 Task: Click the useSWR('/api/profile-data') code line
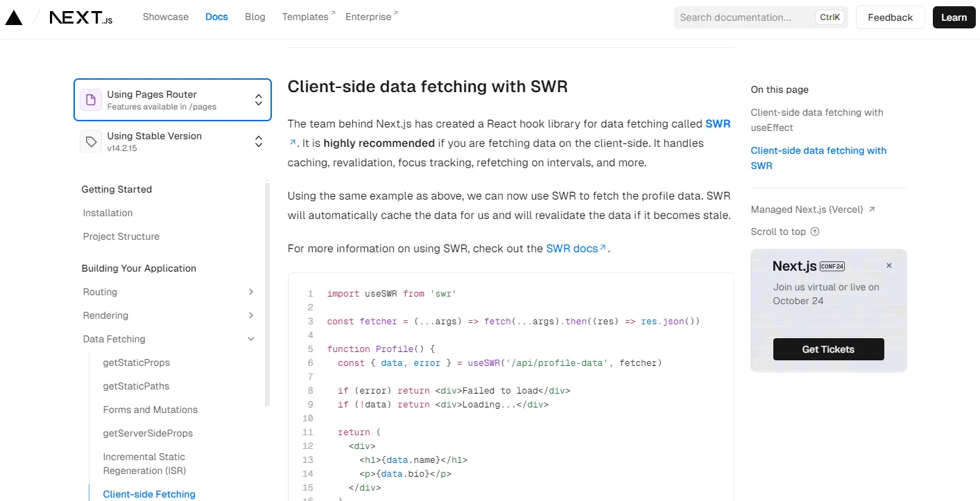coord(500,362)
